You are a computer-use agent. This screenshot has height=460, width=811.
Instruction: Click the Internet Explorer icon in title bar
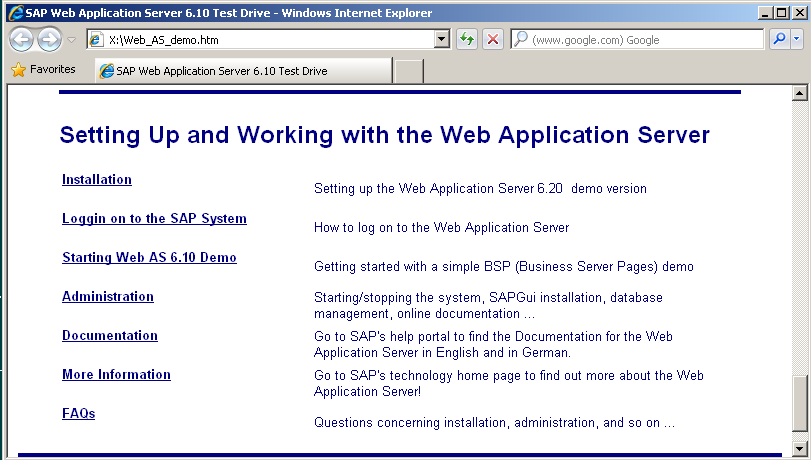tap(16, 12)
